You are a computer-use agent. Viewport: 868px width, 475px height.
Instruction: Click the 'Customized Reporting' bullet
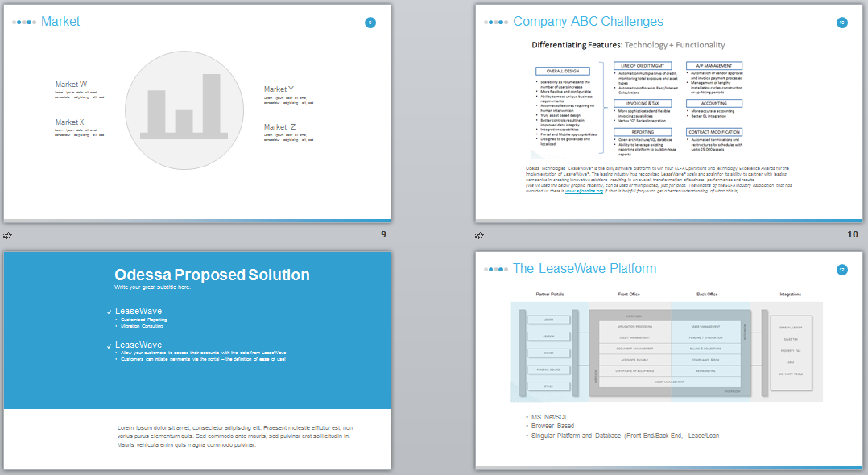[144, 320]
